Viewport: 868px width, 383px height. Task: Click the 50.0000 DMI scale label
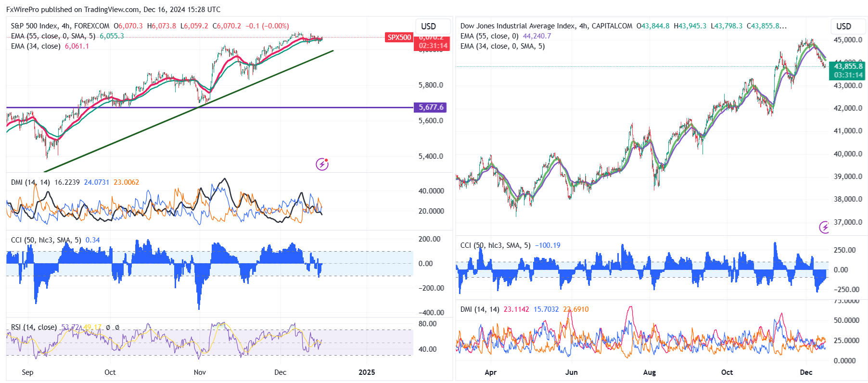tap(846, 320)
